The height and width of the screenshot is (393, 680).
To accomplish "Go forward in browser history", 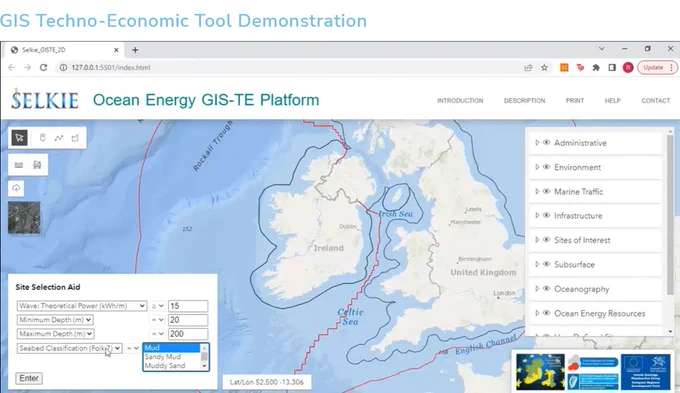I will tap(27, 68).
